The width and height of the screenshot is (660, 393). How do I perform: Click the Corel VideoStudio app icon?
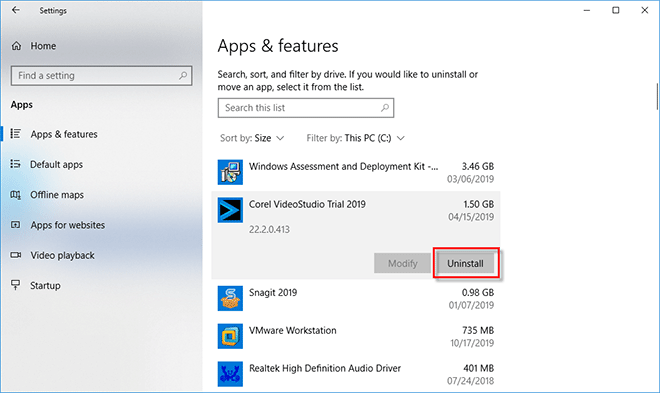pos(230,210)
